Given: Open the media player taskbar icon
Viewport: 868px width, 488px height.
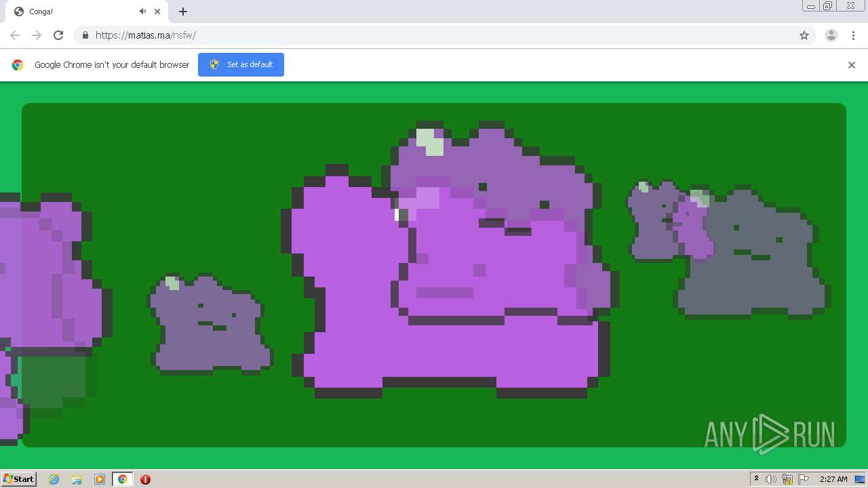Looking at the screenshot, I should coord(100,479).
